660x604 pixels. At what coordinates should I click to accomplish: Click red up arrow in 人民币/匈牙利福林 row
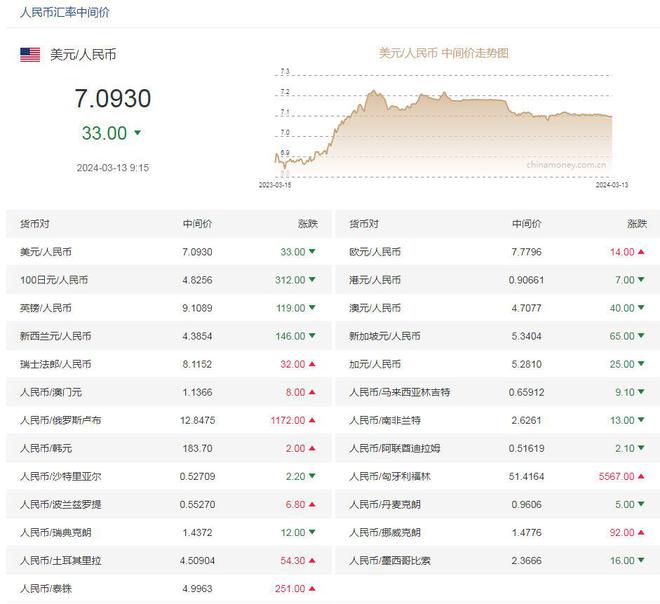[641, 476]
